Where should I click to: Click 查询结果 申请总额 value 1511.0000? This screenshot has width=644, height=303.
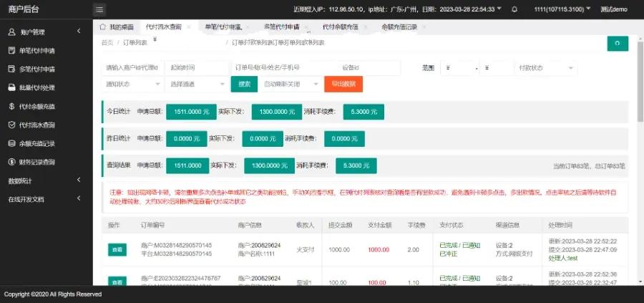tap(187, 165)
